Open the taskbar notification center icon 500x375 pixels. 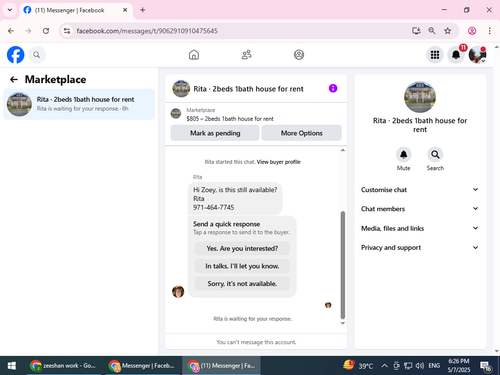486,366
